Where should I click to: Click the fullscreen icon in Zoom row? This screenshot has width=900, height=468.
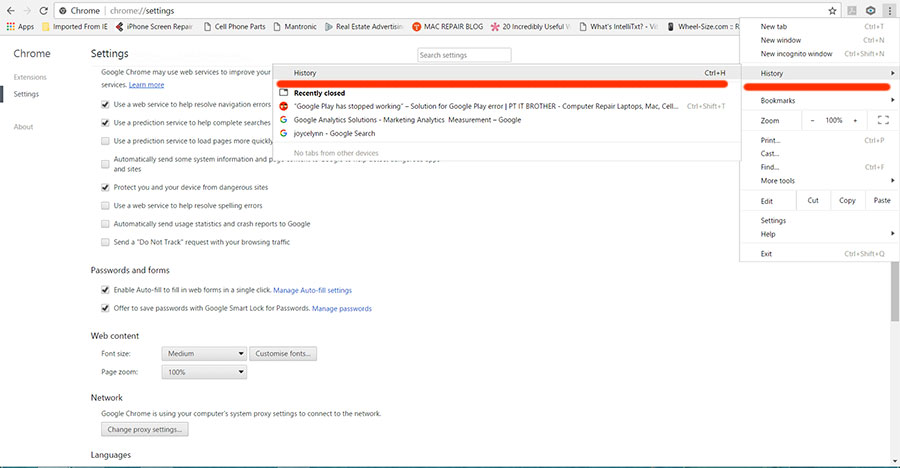click(883, 120)
